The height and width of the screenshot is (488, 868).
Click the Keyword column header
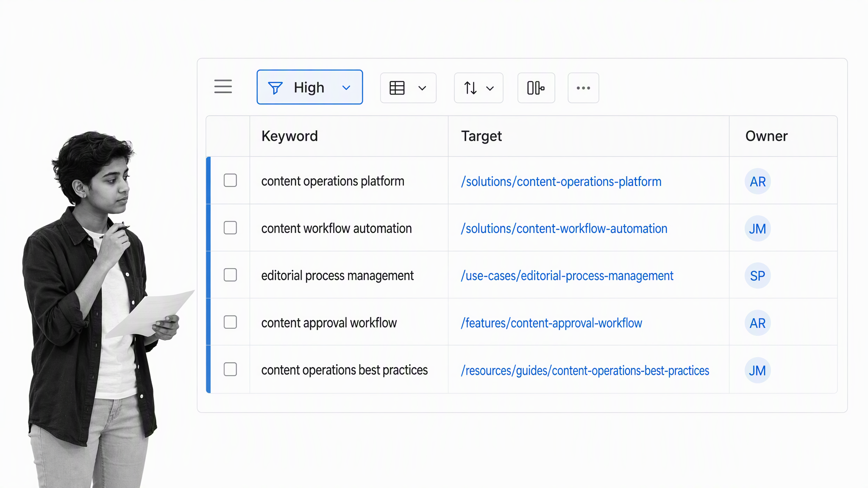coord(349,136)
